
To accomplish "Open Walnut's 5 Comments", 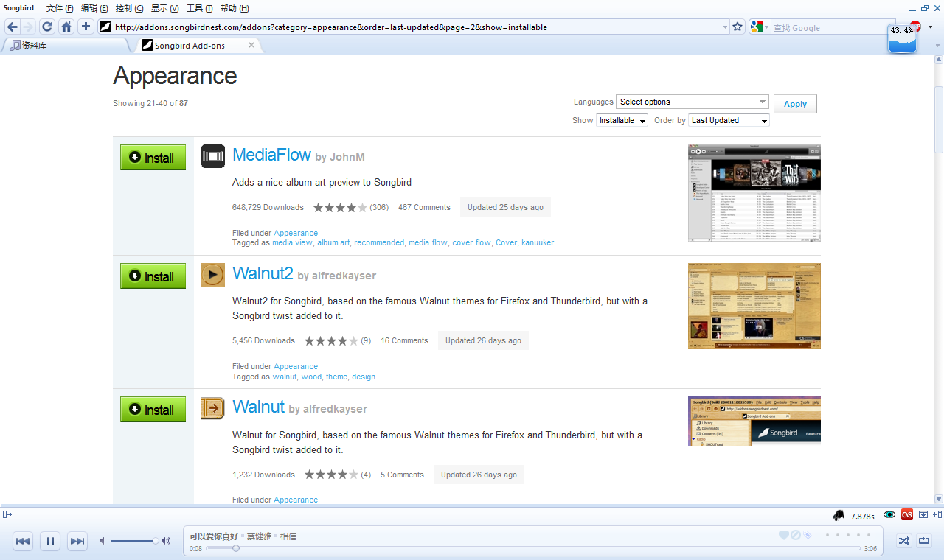I will 402,475.
